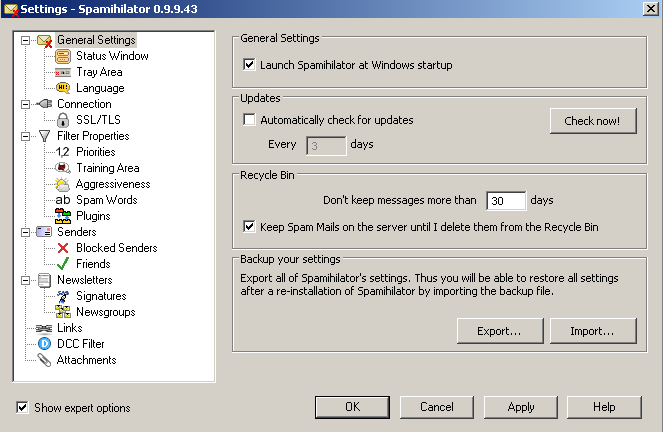This screenshot has height=432, width=663.
Task: Click the Language speech bubble icon
Action: coord(63,88)
